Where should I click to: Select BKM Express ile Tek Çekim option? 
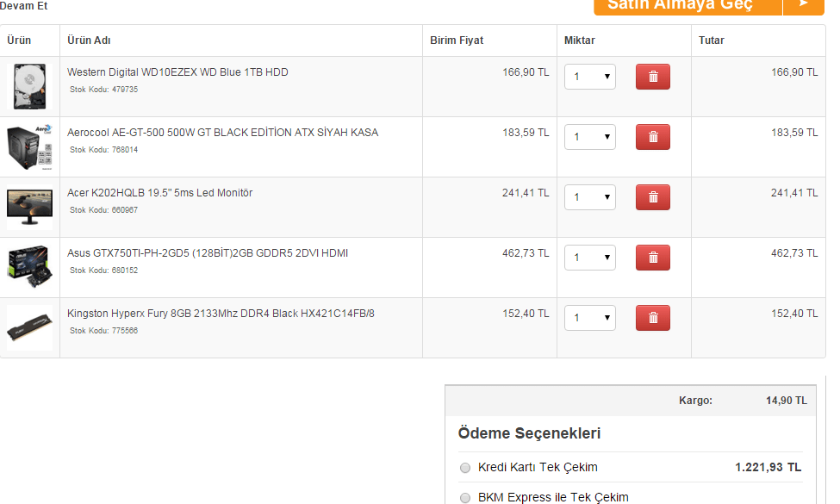click(x=465, y=498)
